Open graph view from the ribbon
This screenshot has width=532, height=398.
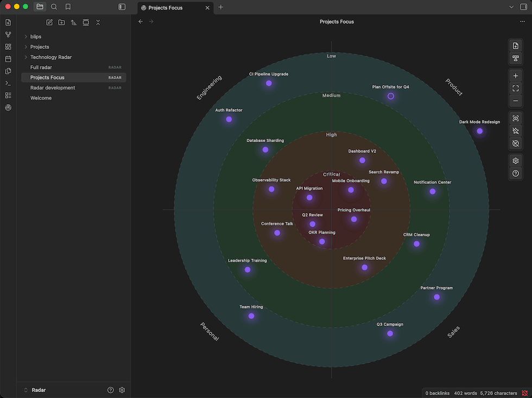[x=8, y=35]
